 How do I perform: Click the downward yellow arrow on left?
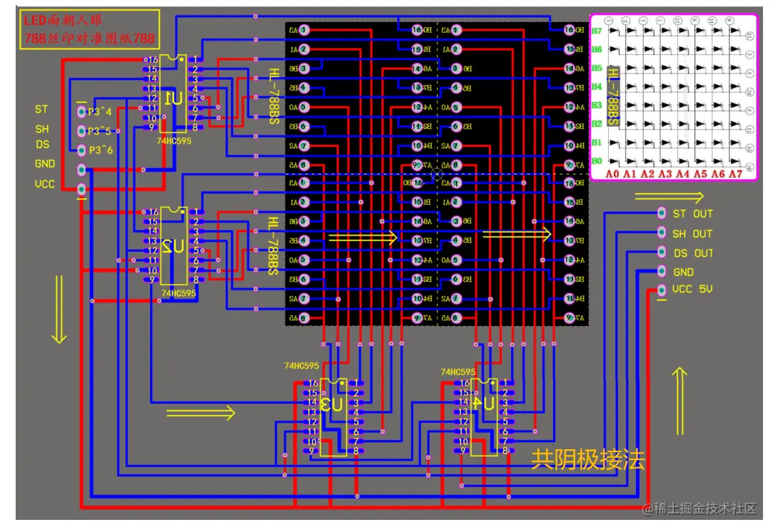tap(59, 310)
